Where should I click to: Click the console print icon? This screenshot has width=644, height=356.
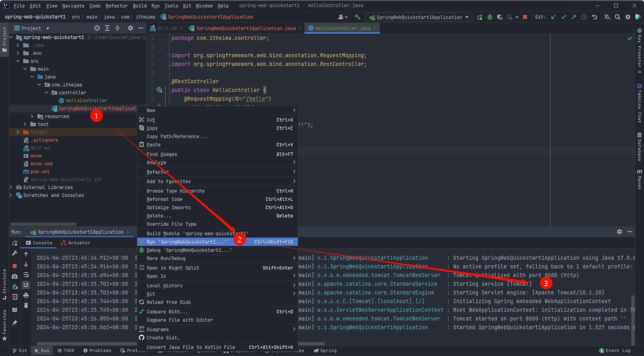click(x=26, y=295)
